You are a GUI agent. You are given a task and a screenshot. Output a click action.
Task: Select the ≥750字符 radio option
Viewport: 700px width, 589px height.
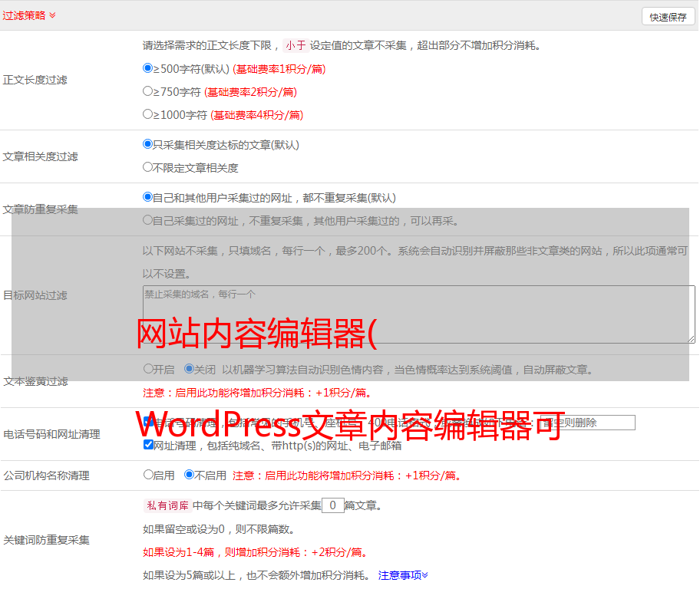(x=147, y=91)
